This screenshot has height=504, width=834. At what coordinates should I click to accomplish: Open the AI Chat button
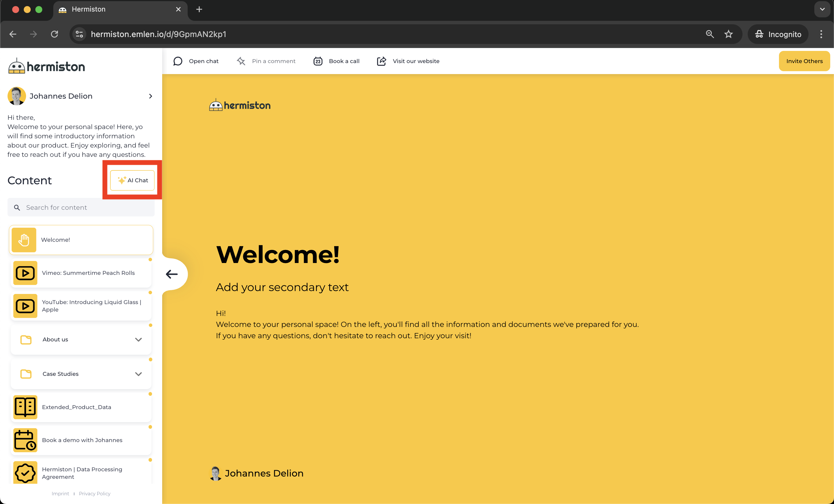coord(132,180)
